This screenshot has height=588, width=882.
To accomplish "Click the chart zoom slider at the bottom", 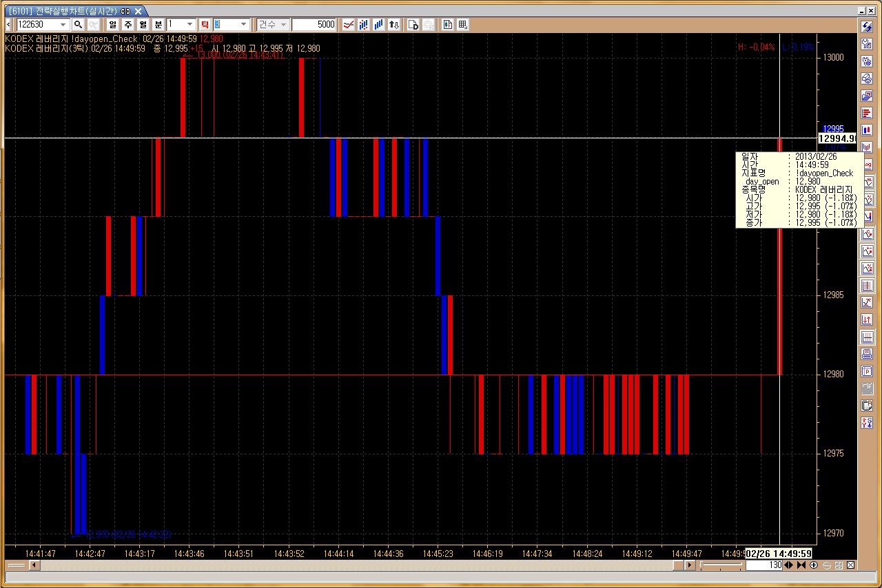I will pyautogui.click(x=721, y=565).
